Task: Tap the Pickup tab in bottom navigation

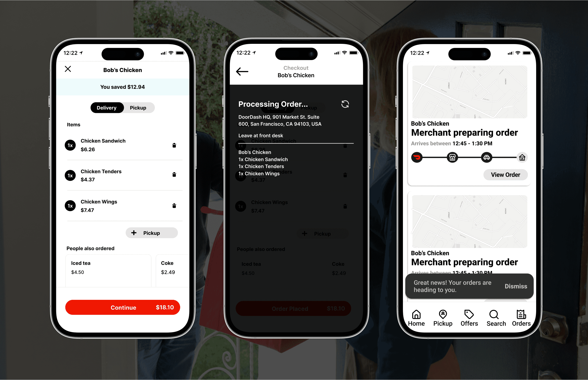Action: (443, 317)
